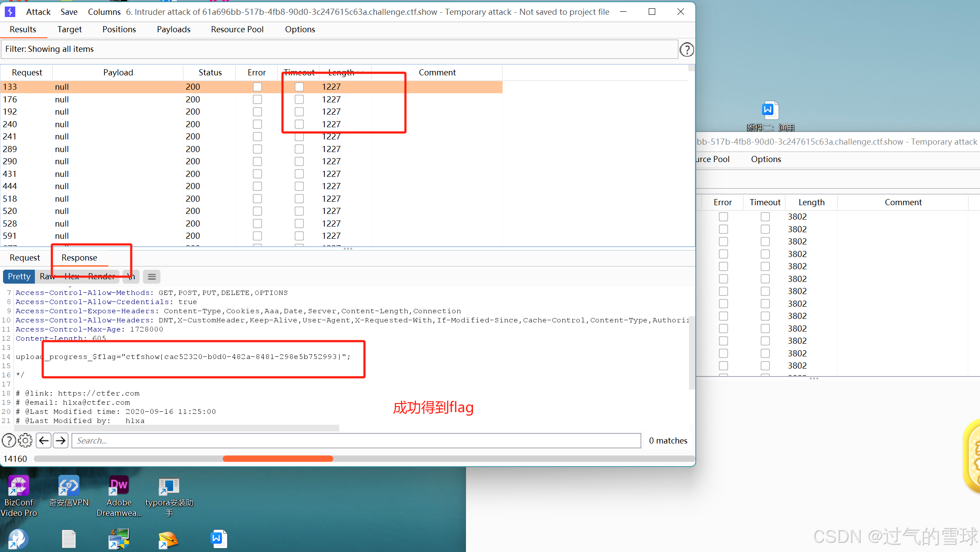Image resolution: width=980 pixels, height=552 pixels.
Task: Switch to the Payloads tab
Action: [173, 29]
